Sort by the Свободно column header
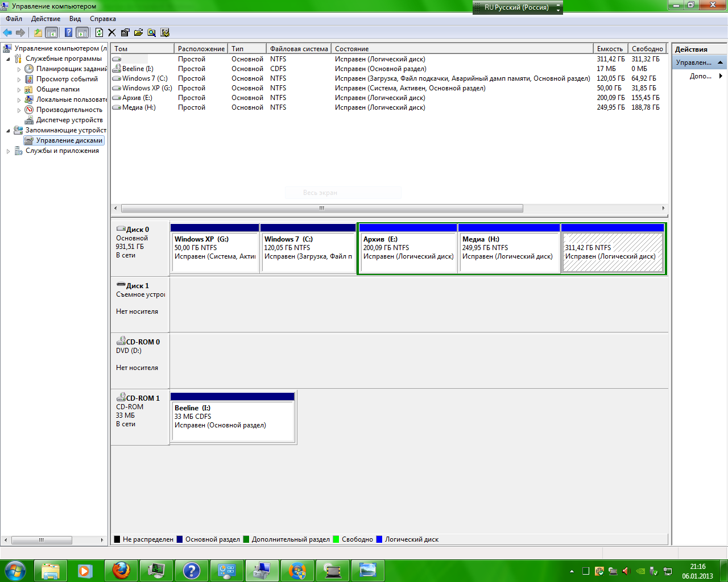The height and width of the screenshot is (582, 728). (x=647, y=49)
